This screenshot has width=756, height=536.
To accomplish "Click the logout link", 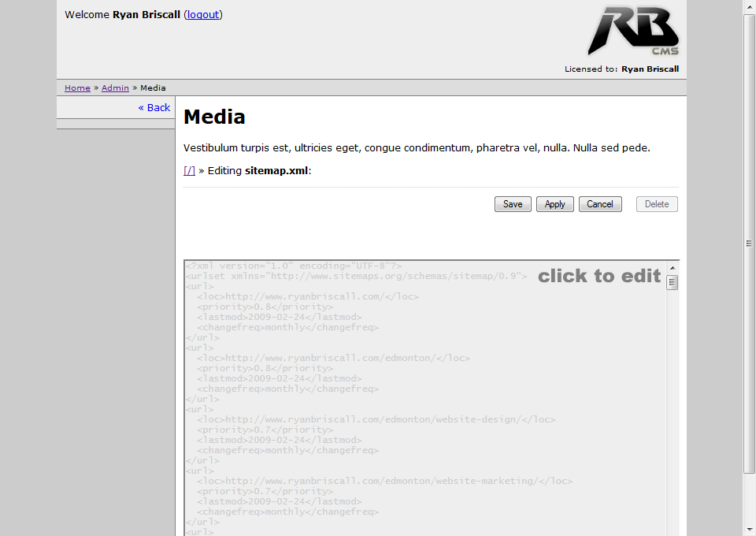I will (x=203, y=15).
